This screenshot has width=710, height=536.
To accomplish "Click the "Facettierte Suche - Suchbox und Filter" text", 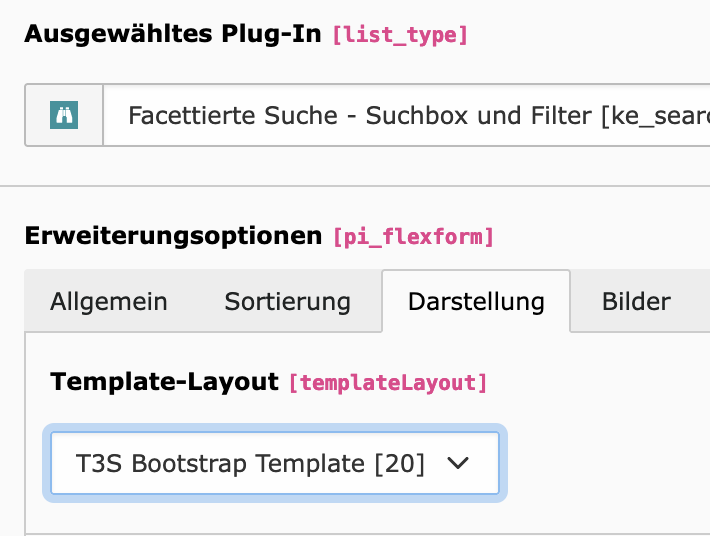I will [360, 115].
